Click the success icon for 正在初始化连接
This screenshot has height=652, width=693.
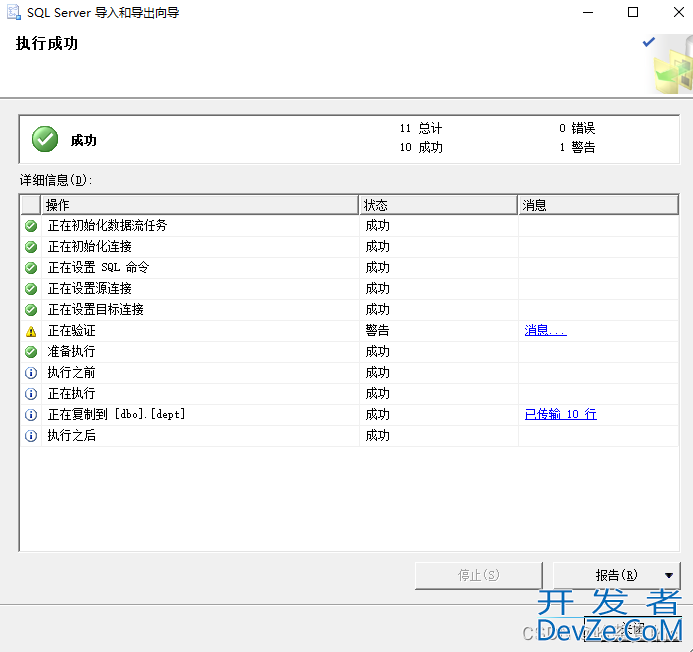click(31, 247)
